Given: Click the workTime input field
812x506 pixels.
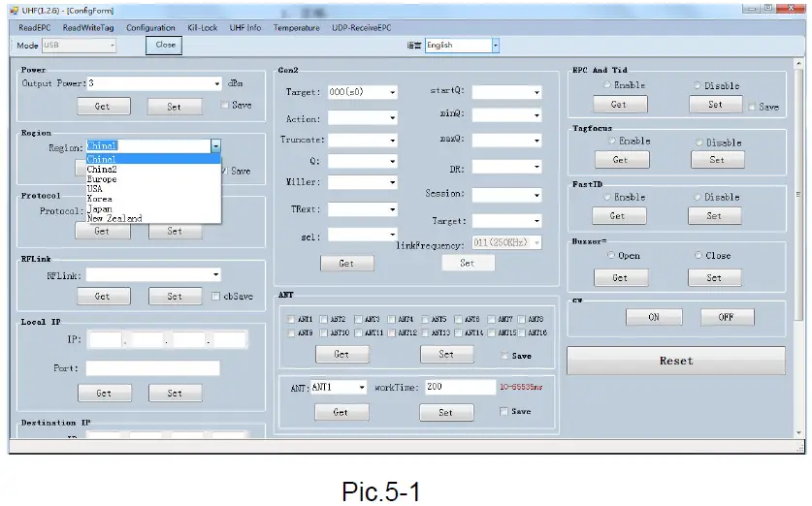Looking at the screenshot, I should point(461,387).
